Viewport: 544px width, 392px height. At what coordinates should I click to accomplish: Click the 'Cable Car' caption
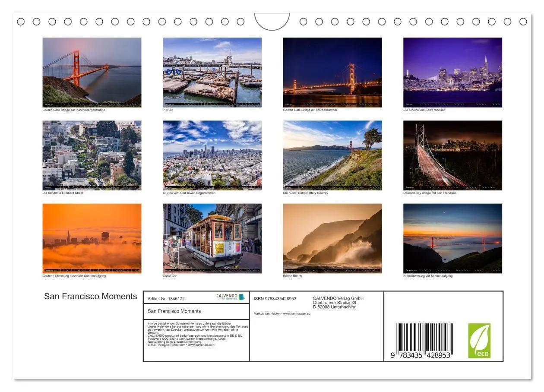[170, 276]
